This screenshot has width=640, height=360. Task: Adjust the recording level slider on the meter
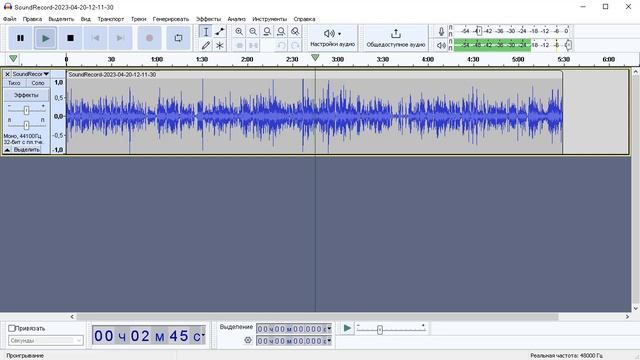point(479,31)
